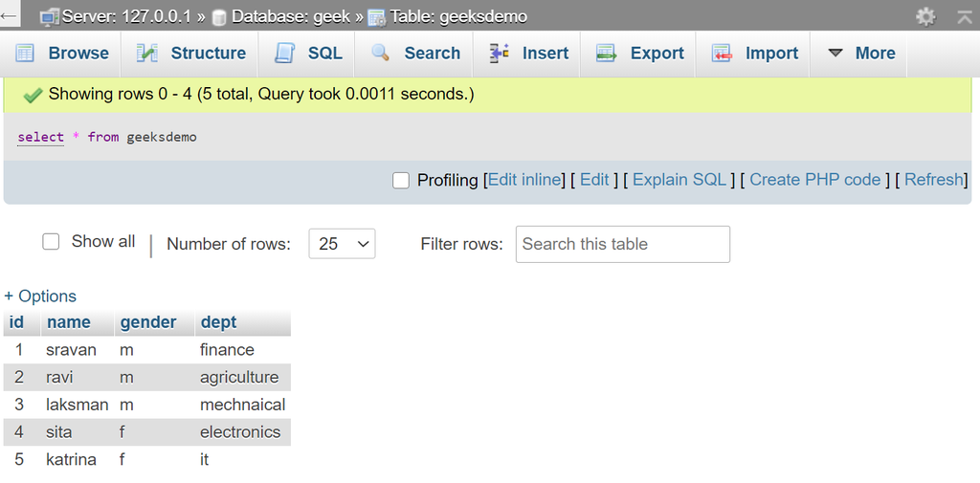Click the Structure tab icon
Viewport: 980px width, 483px height.
click(147, 54)
